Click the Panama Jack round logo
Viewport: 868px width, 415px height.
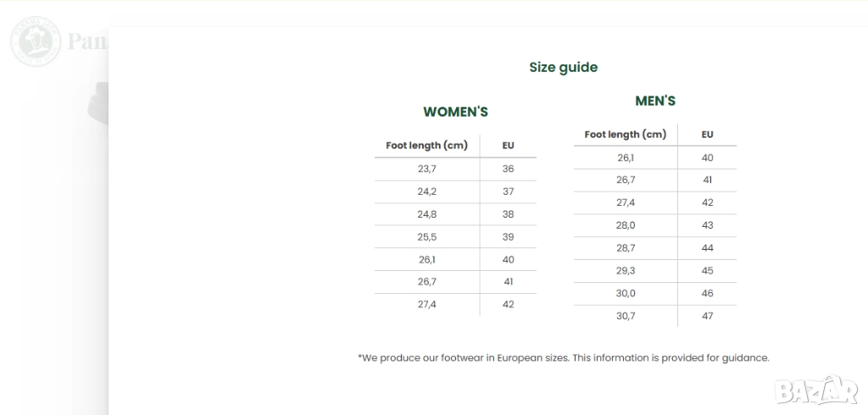point(35,41)
